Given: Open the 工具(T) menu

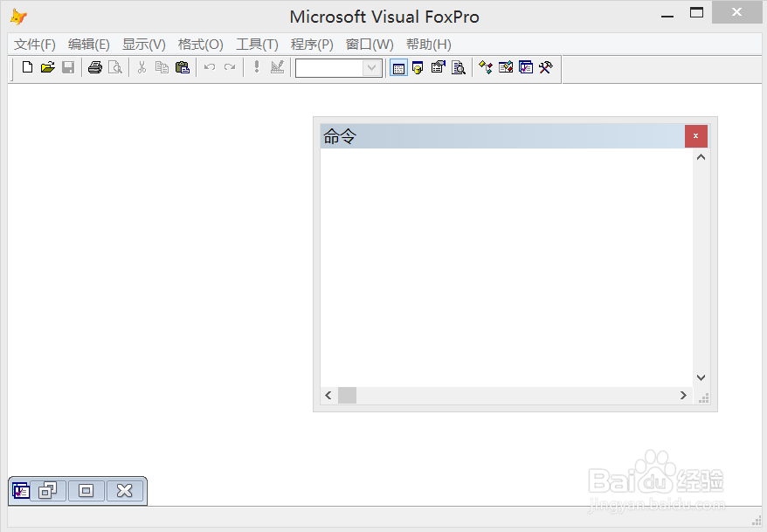Looking at the screenshot, I should (x=258, y=45).
